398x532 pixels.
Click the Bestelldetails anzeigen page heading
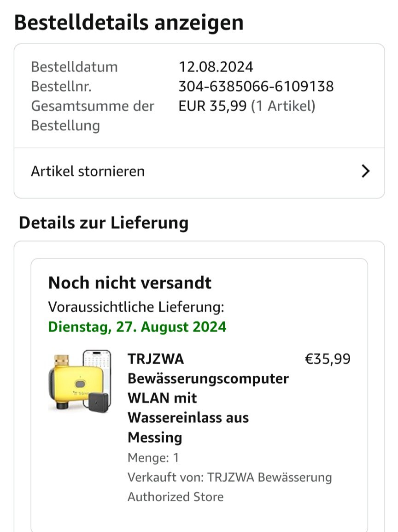(x=129, y=23)
